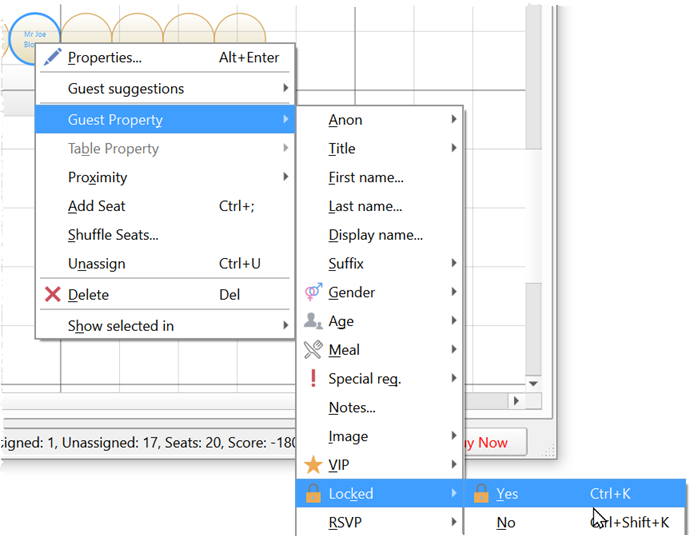Expand the Proximity submenu arrow

tap(285, 177)
